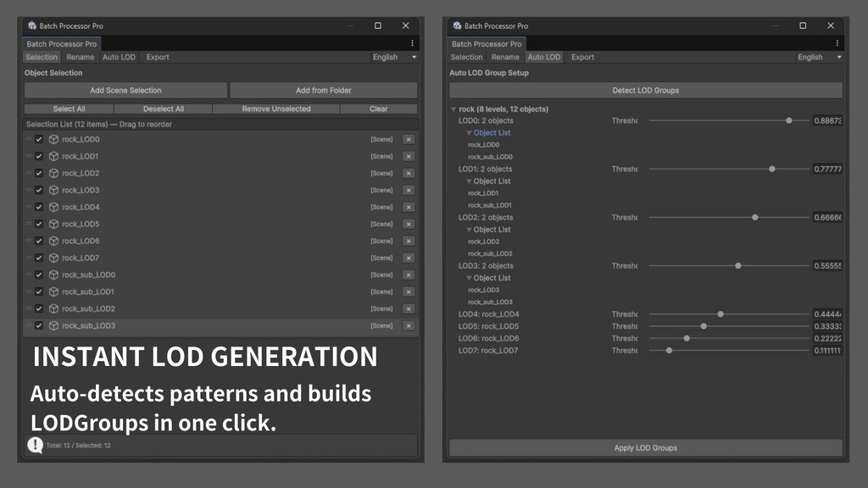Collapse the Object List under LOD0
Screen dimensions: 868x488
[x=468, y=132]
